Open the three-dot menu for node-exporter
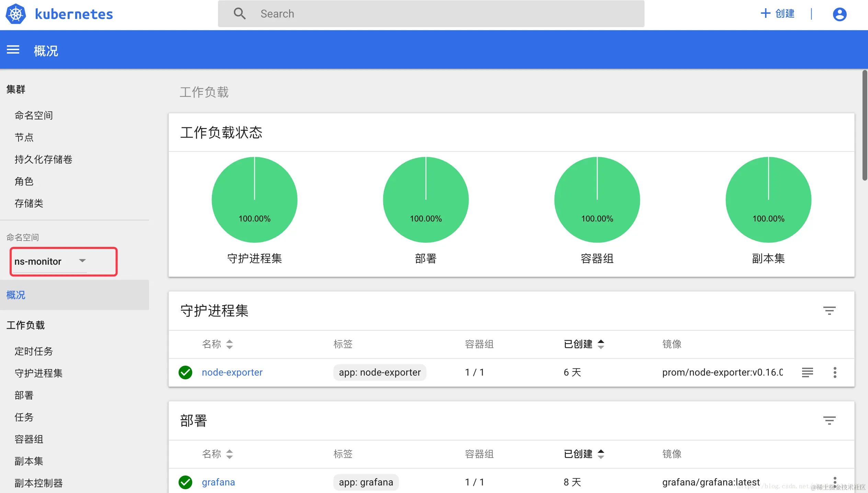The height and width of the screenshot is (493, 868). (x=835, y=372)
